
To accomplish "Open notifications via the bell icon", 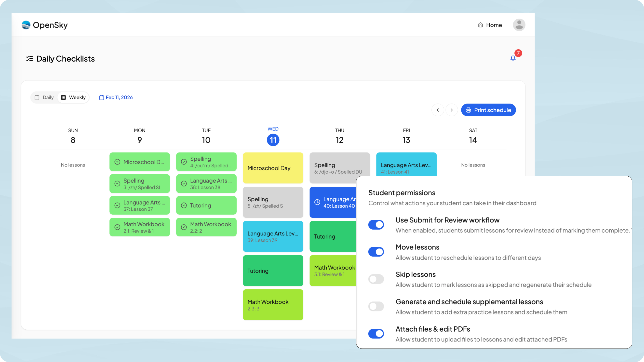I will pos(513,58).
